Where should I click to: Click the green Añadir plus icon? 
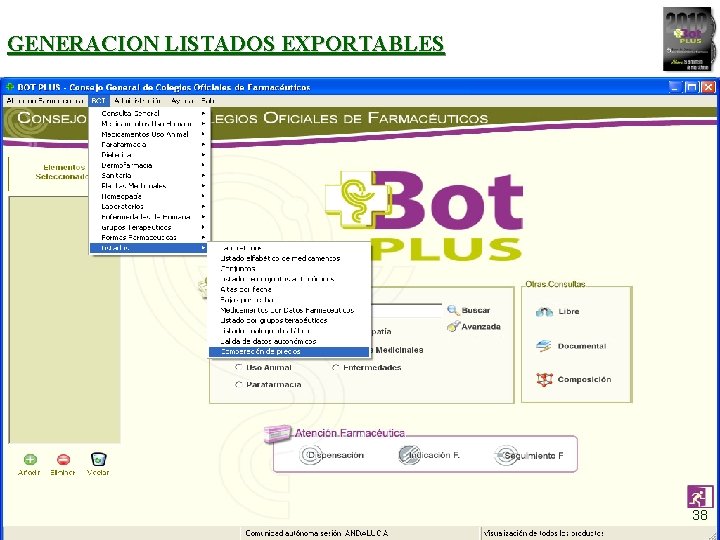[30, 459]
